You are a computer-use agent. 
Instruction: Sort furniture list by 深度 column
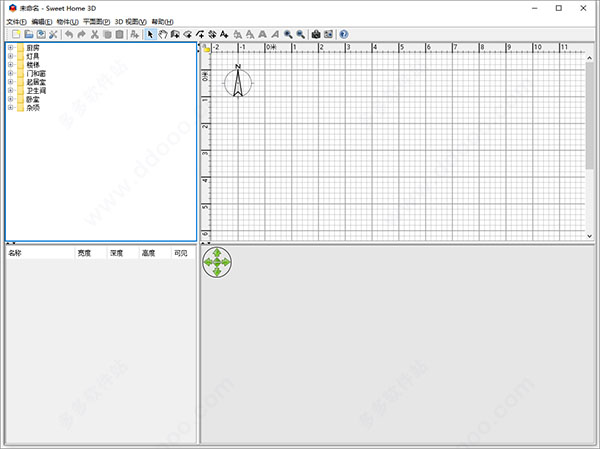click(122, 253)
